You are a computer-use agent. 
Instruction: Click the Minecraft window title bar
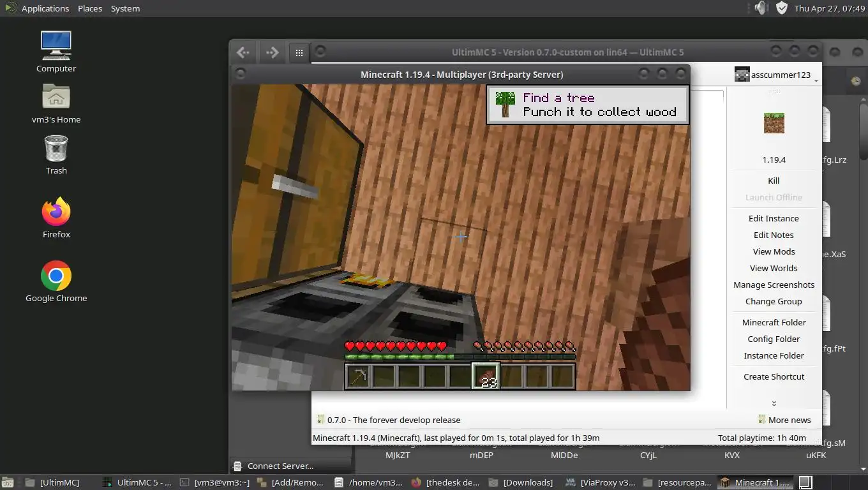(461, 74)
